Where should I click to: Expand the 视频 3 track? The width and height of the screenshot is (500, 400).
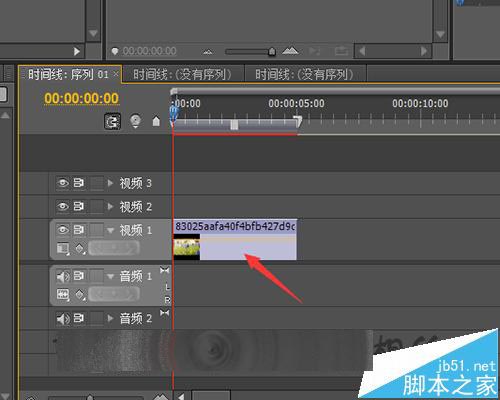pyautogui.click(x=110, y=183)
